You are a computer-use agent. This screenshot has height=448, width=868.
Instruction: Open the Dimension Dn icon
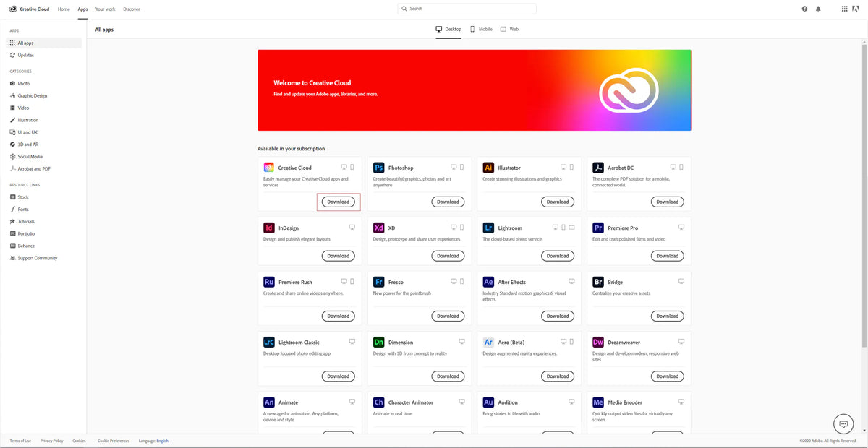(x=378, y=343)
